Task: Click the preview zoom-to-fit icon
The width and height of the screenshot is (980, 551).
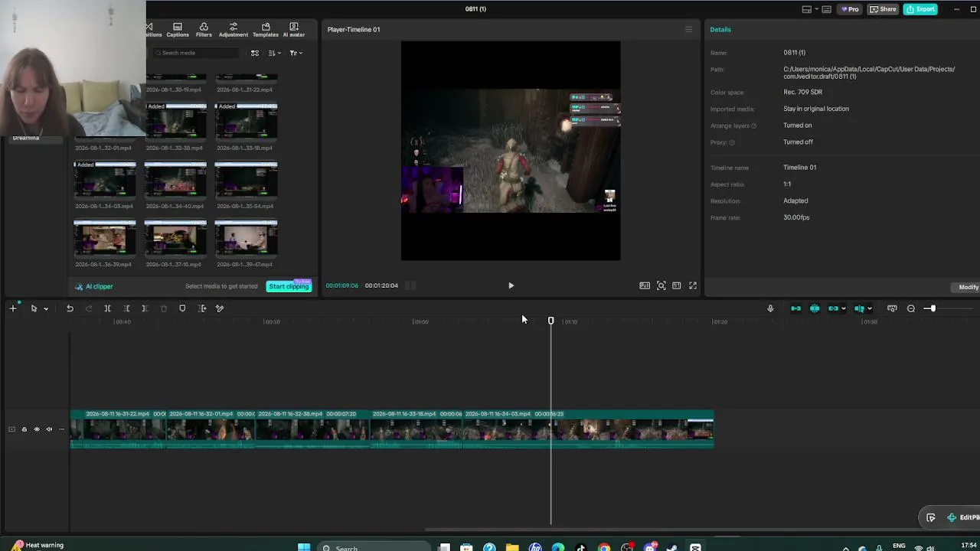Action: 661,285
